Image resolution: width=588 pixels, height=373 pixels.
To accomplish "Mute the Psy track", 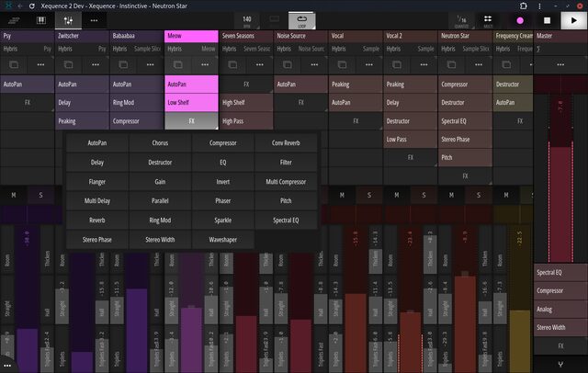I will point(14,195).
